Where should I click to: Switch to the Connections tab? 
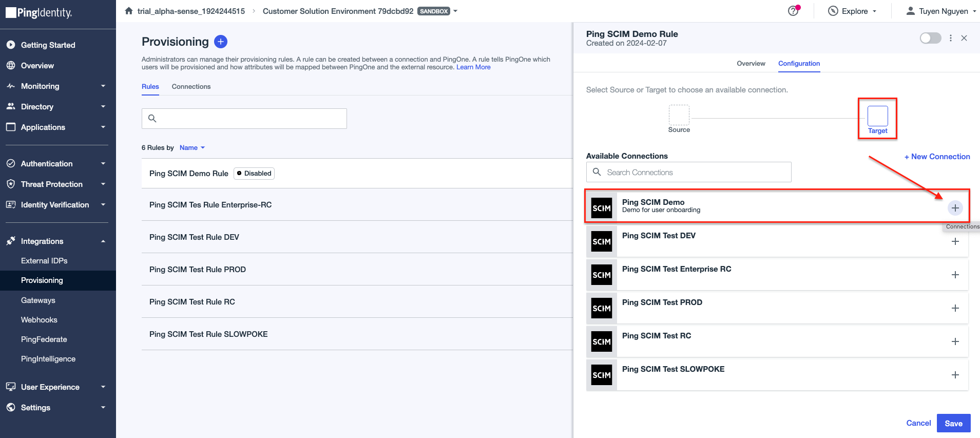coord(191,86)
